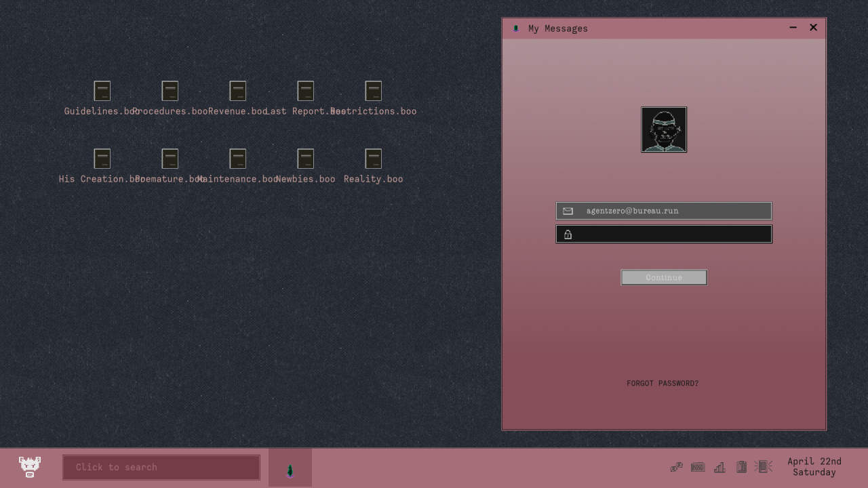Open the Guidelines.boo file icon

coord(102,91)
